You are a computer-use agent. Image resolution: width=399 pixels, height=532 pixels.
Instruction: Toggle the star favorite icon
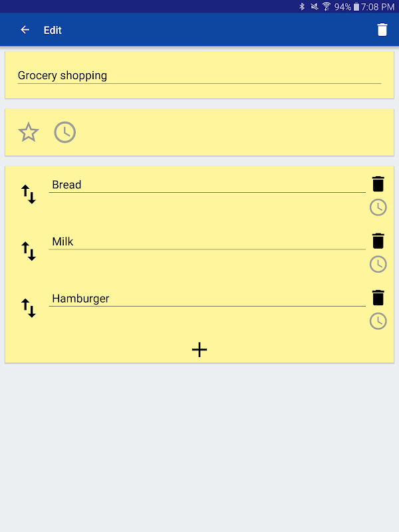point(29,132)
